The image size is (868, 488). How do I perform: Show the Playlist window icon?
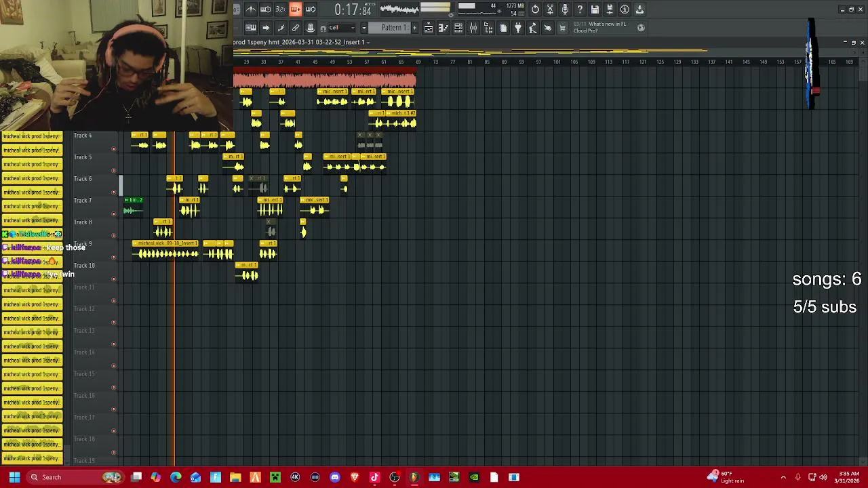tap(429, 28)
